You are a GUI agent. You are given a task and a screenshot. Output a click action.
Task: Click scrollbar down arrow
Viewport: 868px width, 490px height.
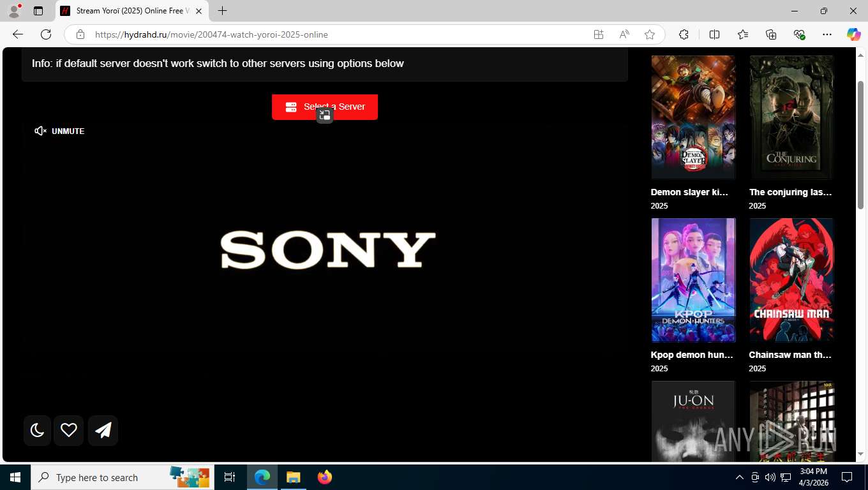coord(860,454)
